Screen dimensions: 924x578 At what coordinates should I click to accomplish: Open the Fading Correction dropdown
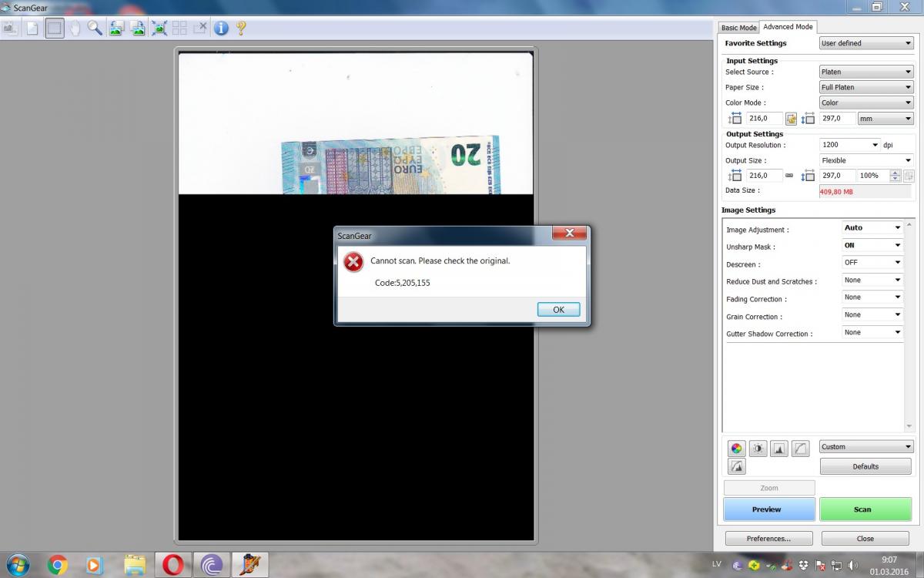click(872, 297)
